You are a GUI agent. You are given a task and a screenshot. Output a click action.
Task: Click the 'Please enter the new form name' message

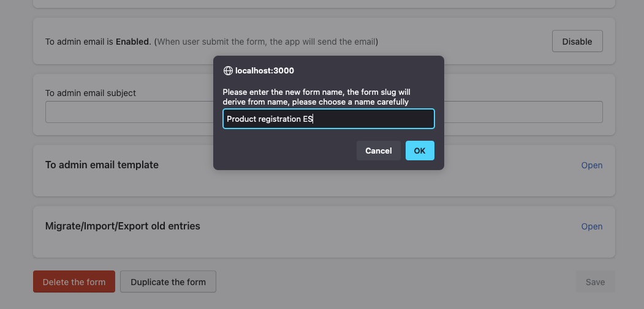316,92
